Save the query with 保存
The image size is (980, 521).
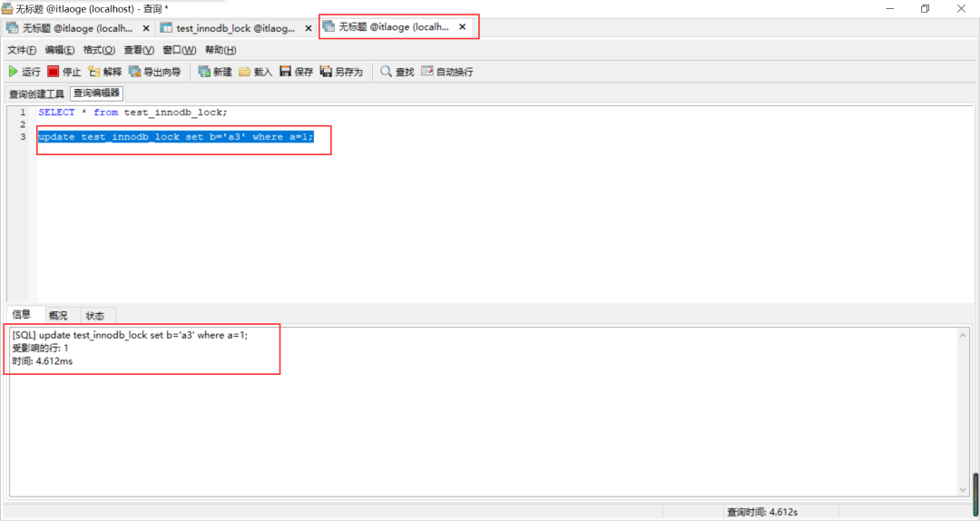click(296, 72)
